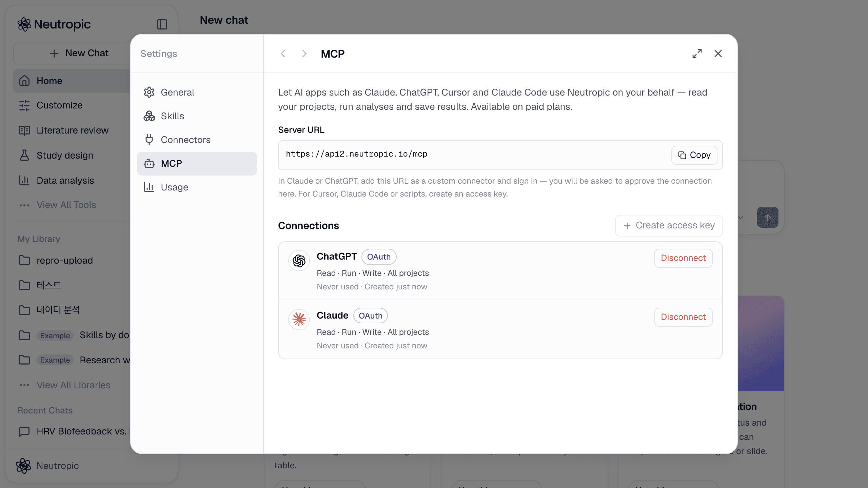
Task: Click the Claude logo icon
Action: (299, 319)
